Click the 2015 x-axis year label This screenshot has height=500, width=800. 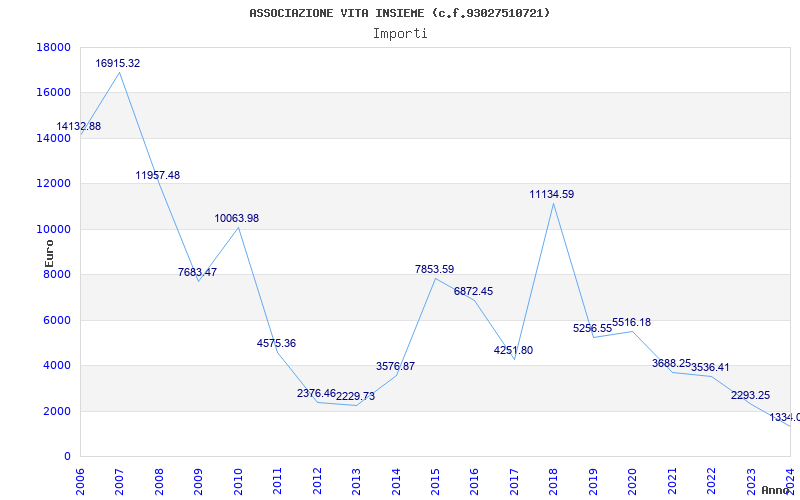[435, 481]
